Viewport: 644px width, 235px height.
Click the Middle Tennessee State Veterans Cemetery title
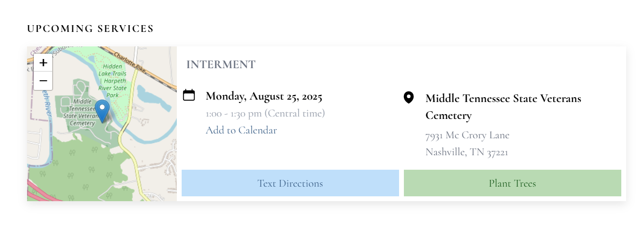503,107
